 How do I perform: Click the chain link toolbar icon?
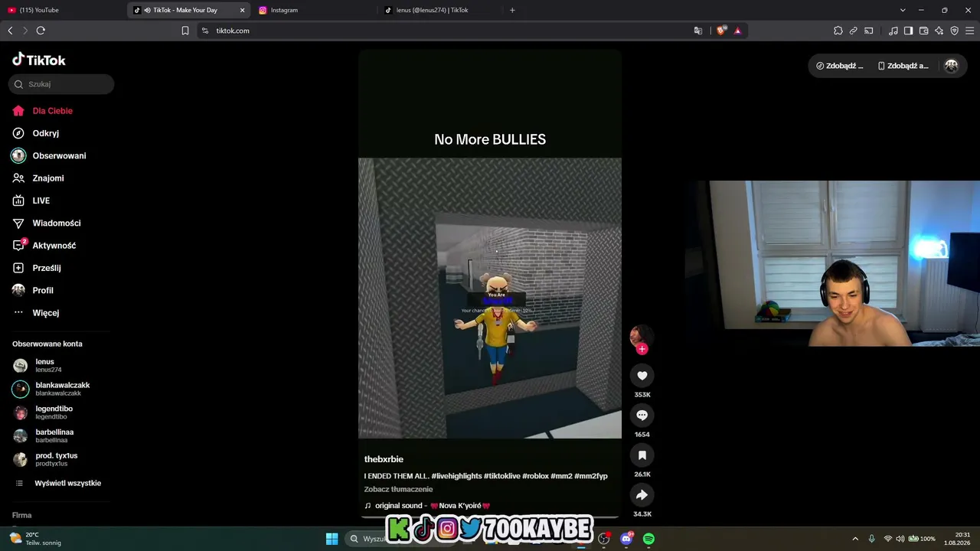click(854, 31)
